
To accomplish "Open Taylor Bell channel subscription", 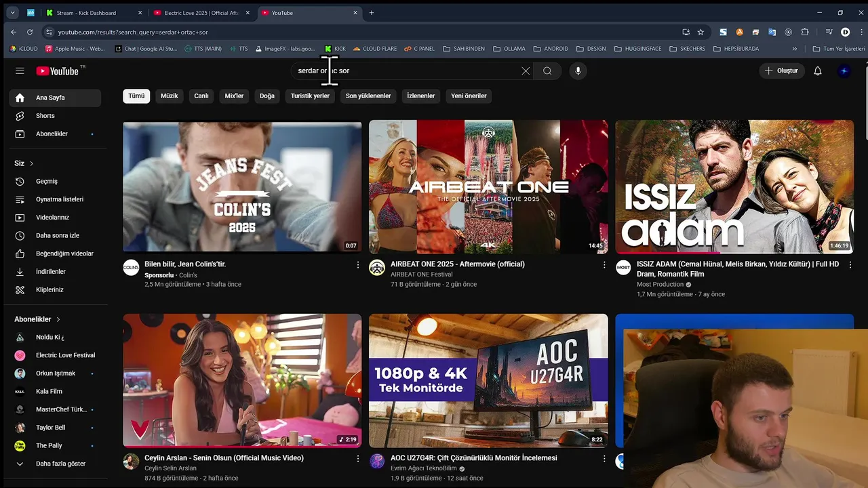I will coord(55,428).
